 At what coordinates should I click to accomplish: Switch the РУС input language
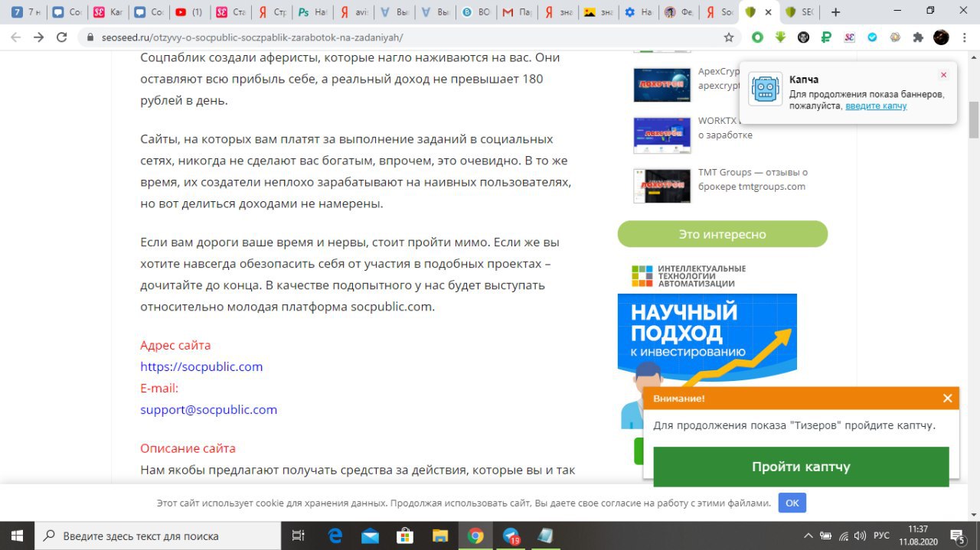881,535
